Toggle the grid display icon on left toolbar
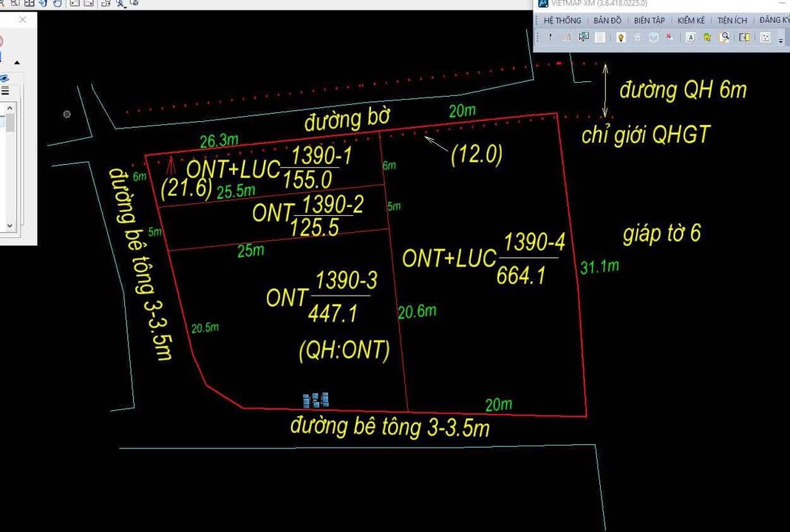The height and width of the screenshot is (532, 790). point(29,4)
